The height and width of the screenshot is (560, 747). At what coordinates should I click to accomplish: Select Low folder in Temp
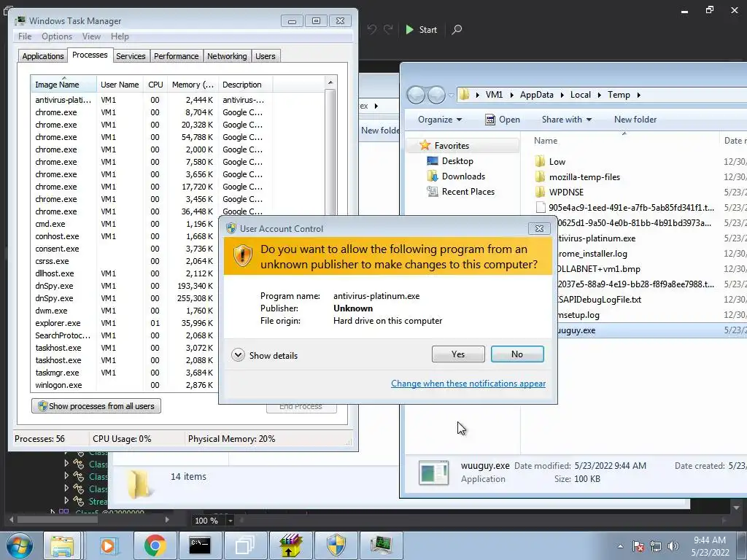coord(557,161)
